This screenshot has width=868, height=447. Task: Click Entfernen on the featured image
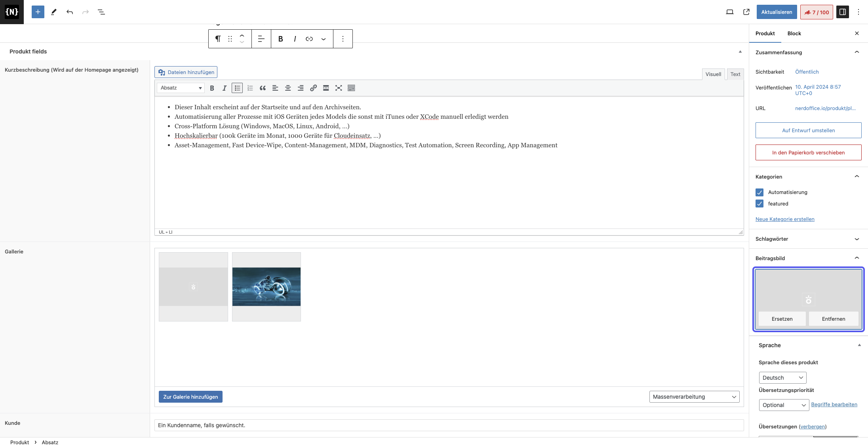(x=834, y=319)
